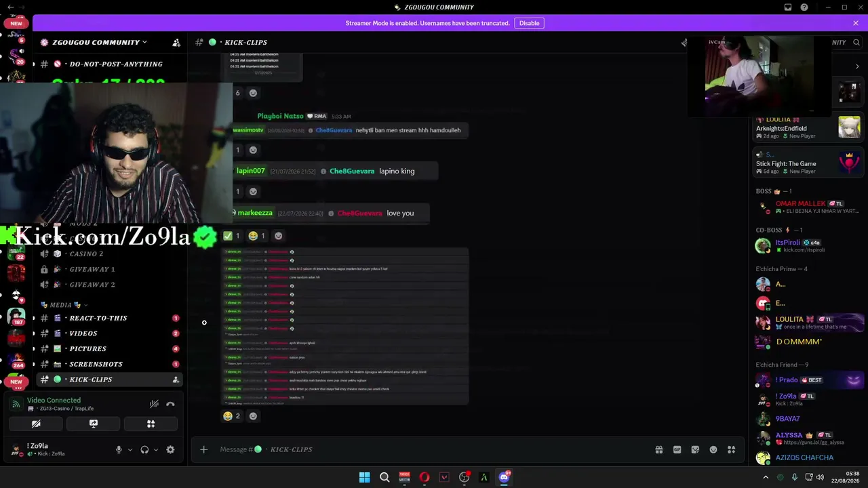Open the Apps launcher in message bar
This screenshot has height=488, width=868.
pos(732,449)
